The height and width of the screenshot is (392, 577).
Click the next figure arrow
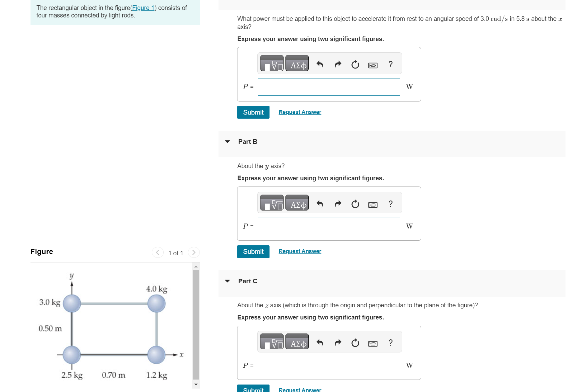(x=194, y=253)
